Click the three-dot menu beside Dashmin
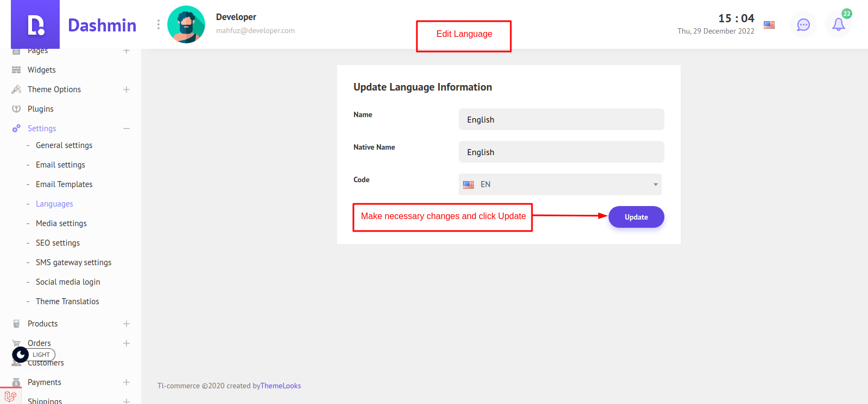This screenshot has height=404, width=868. point(159,24)
